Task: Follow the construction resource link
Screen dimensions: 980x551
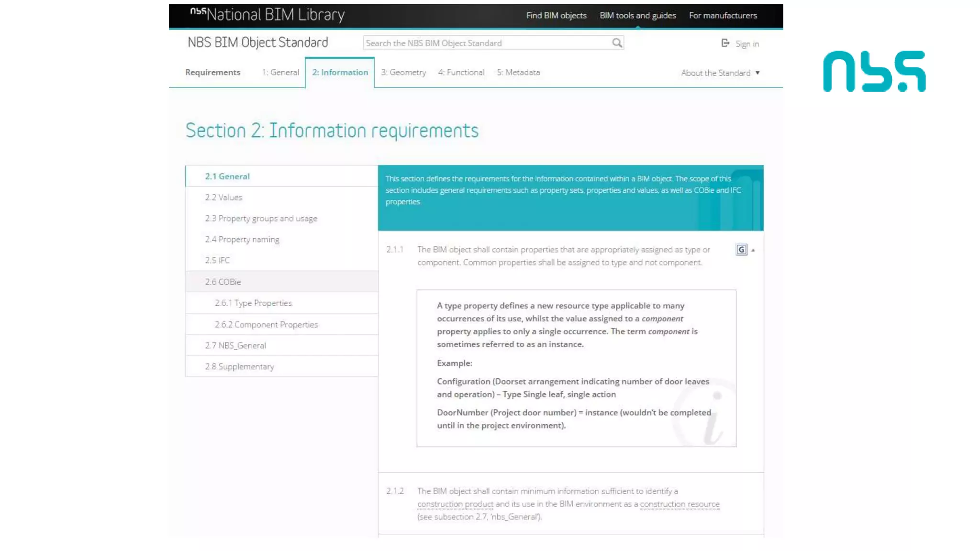Action: [679, 504]
